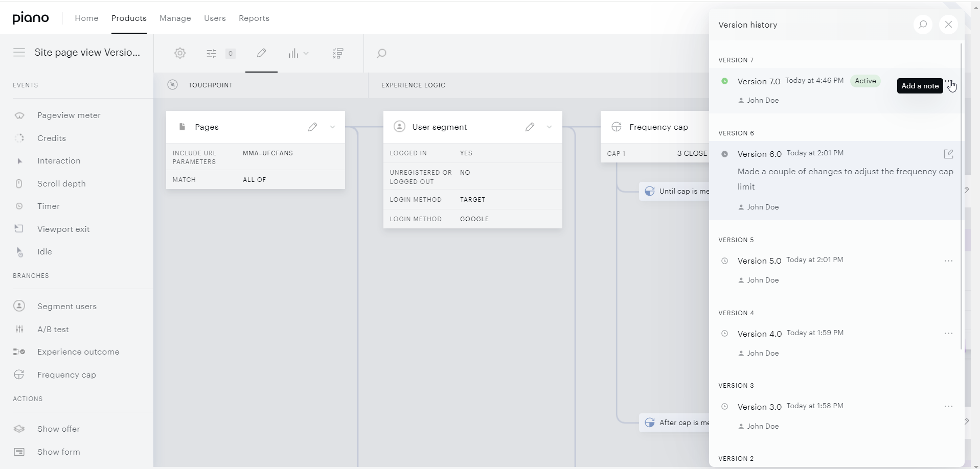Open the Manage menu
The width and height of the screenshot is (980, 469).
click(x=175, y=18)
